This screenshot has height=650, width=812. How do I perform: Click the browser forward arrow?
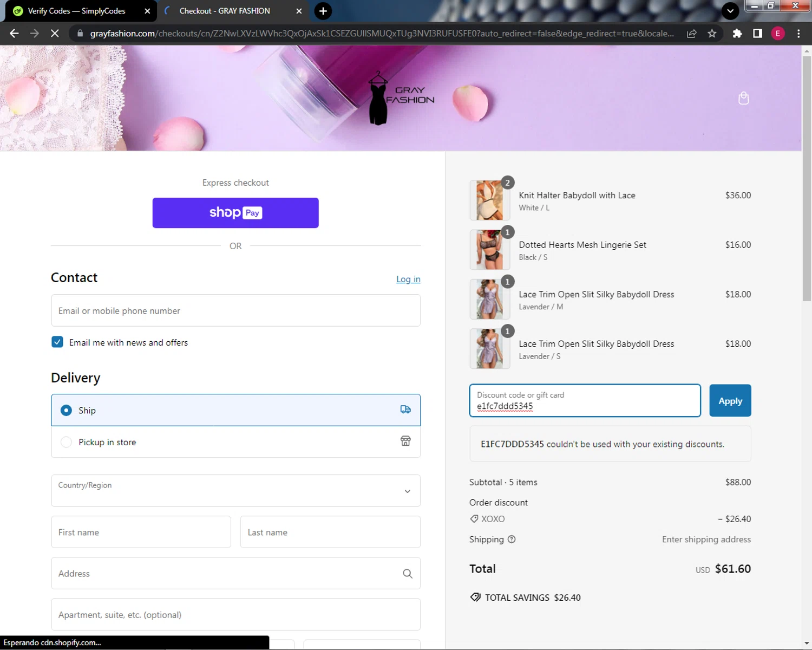[x=35, y=34]
